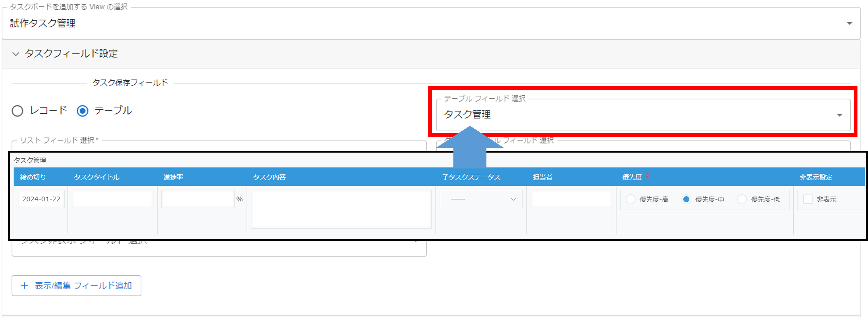Click the 担当者 input field
Screen dimensions: 868x317
(x=571, y=199)
